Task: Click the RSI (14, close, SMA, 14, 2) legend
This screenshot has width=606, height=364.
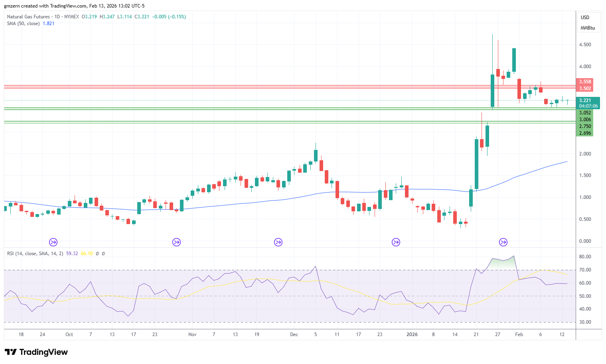Action: (35, 254)
